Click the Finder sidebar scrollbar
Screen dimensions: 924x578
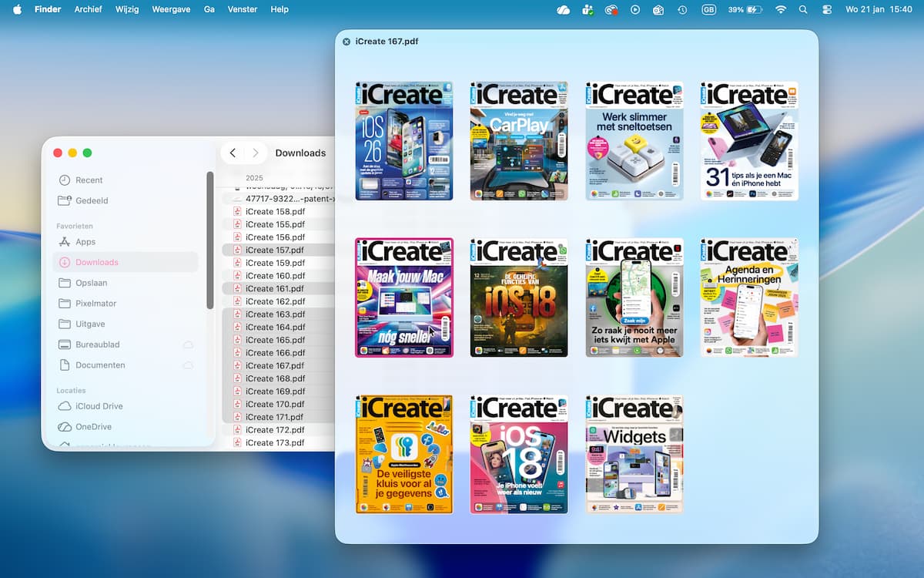210,239
